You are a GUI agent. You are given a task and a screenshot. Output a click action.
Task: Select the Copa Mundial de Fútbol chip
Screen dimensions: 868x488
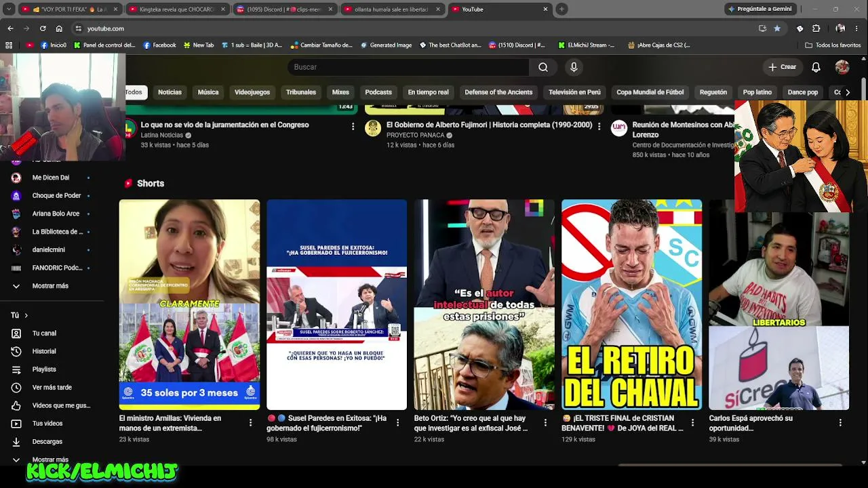click(x=650, y=92)
